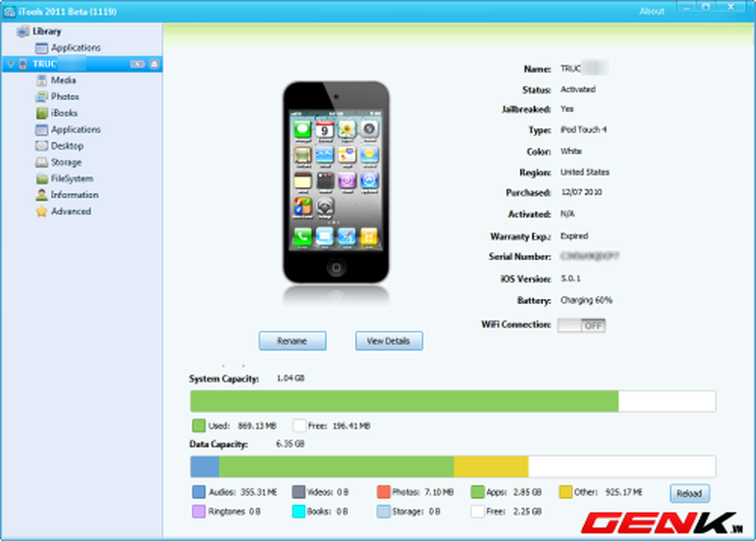The height and width of the screenshot is (541, 756).
Task: Open the Storage icon in sidebar
Action: click(42, 162)
